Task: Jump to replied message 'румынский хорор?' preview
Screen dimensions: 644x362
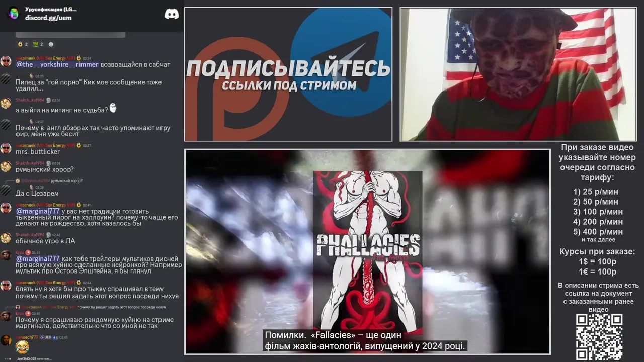Action: pos(66,180)
